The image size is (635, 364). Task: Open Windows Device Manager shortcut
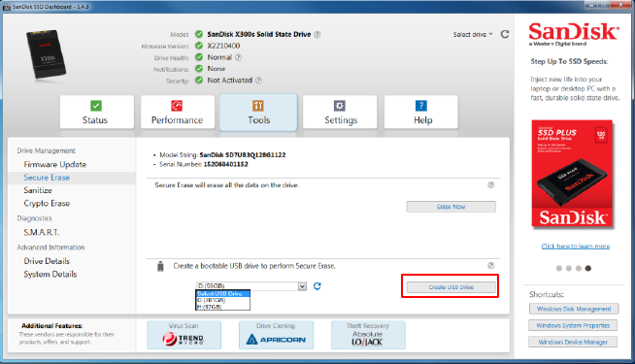click(573, 342)
